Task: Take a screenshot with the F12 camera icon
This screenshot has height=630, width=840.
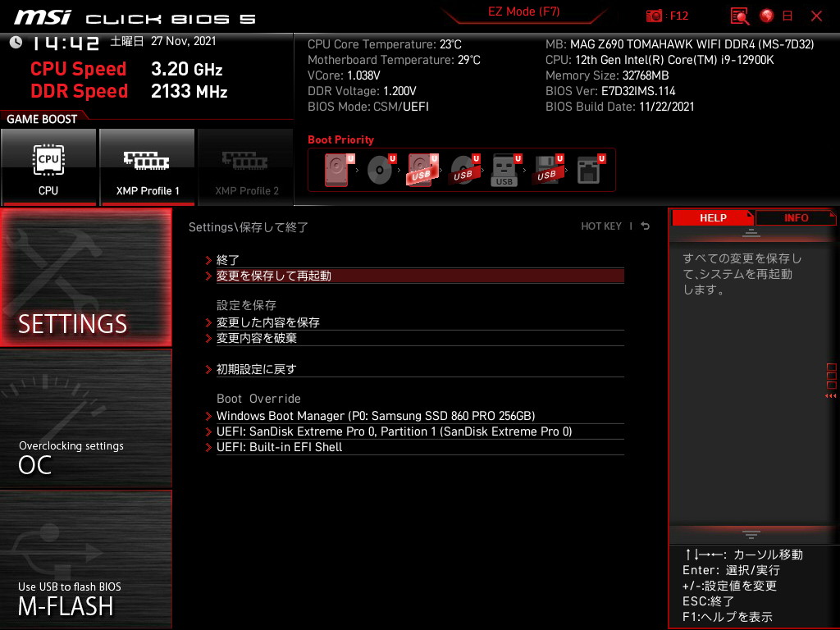Action: [x=655, y=16]
